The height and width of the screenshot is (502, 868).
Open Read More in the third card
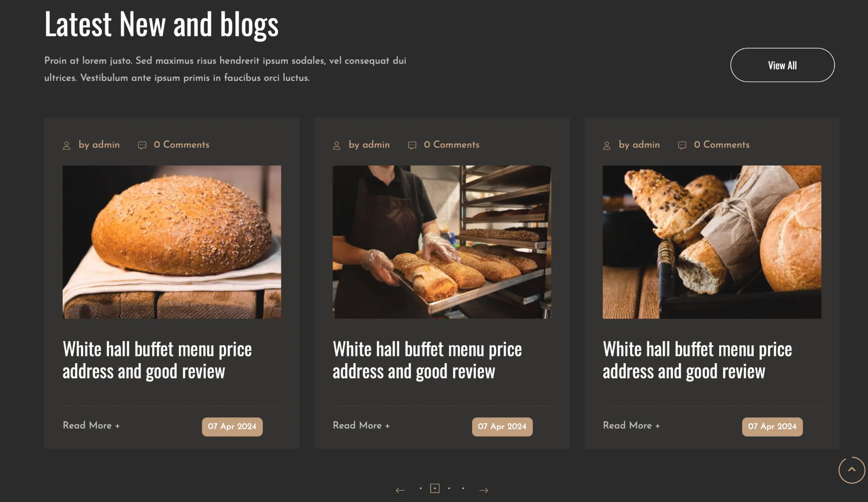click(631, 426)
